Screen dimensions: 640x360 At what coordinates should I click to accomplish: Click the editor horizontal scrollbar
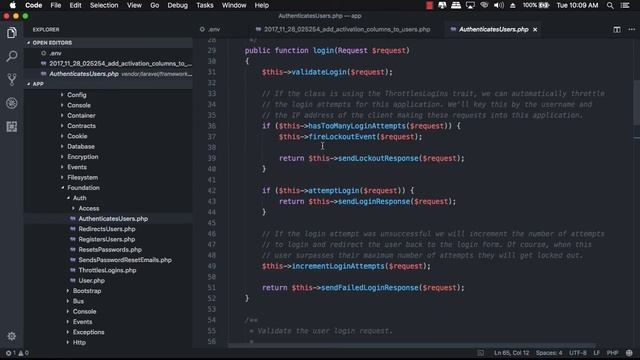[x=411, y=346]
